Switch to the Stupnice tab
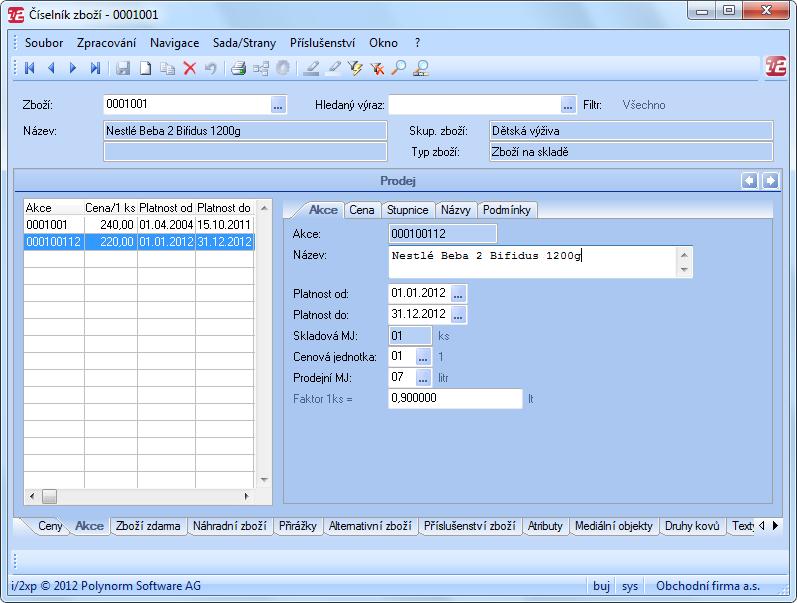 pyautogui.click(x=408, y=210)
